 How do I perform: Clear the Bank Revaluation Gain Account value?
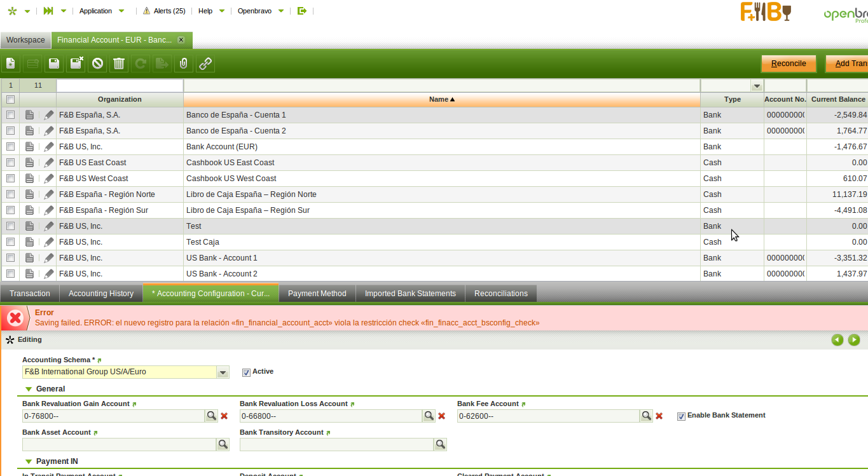[x=224, y=416]
